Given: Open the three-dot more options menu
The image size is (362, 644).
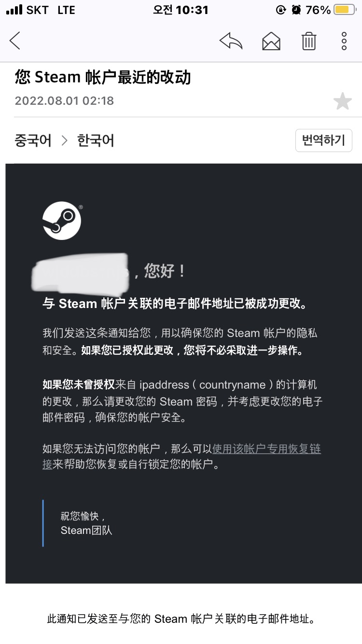Looking at the screenshot, I should 344,41.
